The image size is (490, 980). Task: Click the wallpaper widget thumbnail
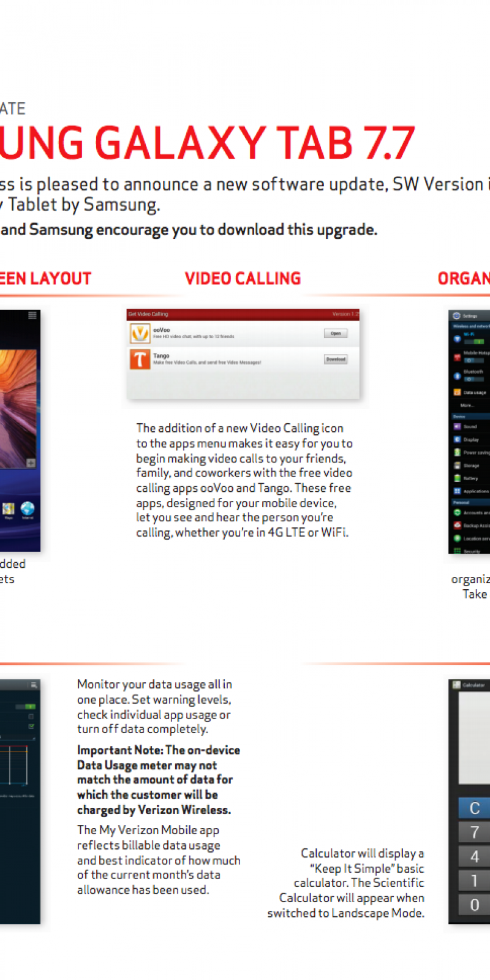click(x=18, y=409)
